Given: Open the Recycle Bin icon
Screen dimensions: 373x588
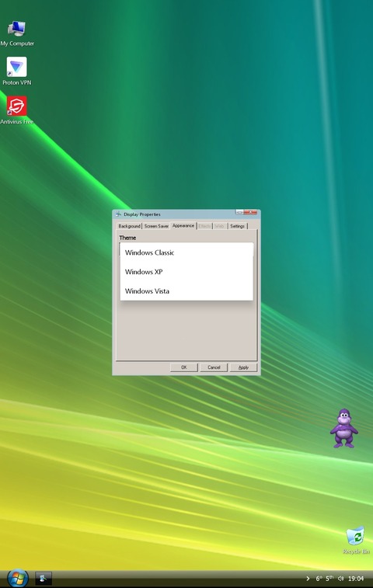Looking at the screenshot, I should tap(355, 540).
